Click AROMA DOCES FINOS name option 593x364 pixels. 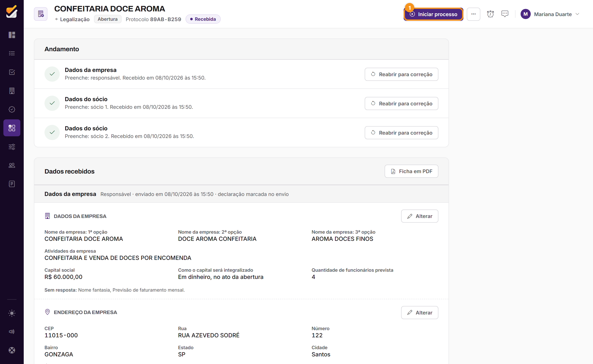pos(342,239)
